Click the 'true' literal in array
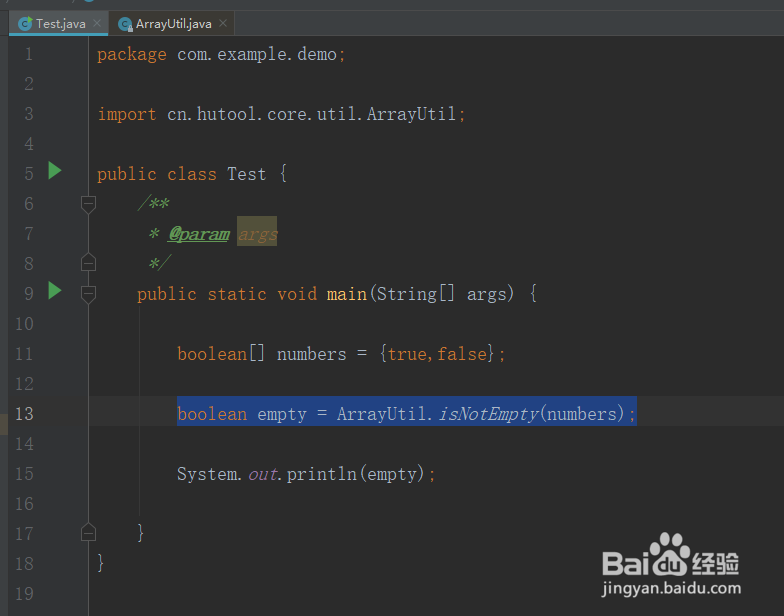The width and height of the screenshot is (784, 616). [x=406, y=354]
